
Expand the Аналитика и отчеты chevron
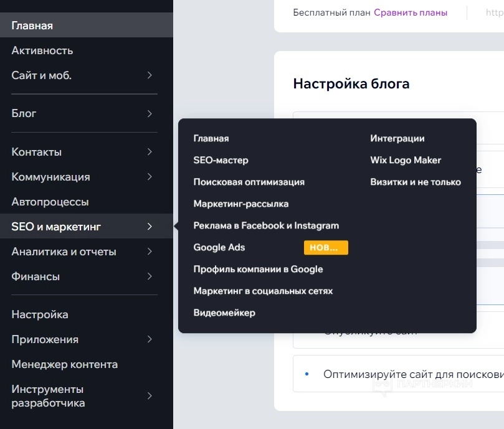click(150, 252)
